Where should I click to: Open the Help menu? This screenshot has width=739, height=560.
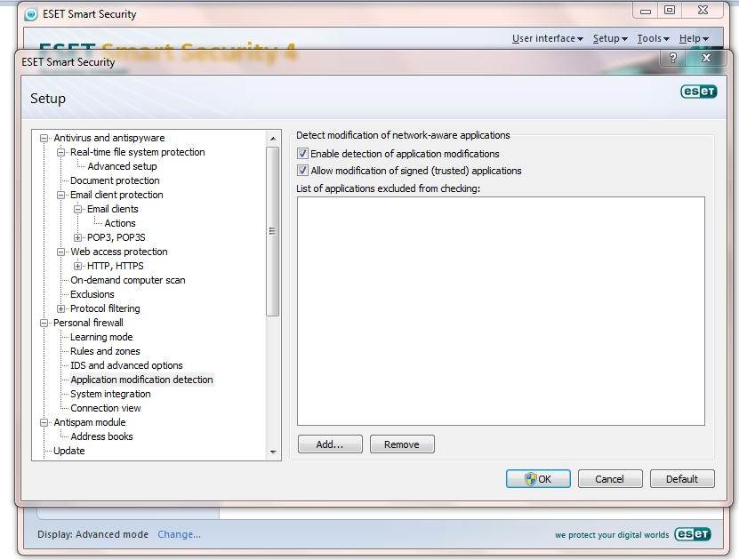[694, 38]
